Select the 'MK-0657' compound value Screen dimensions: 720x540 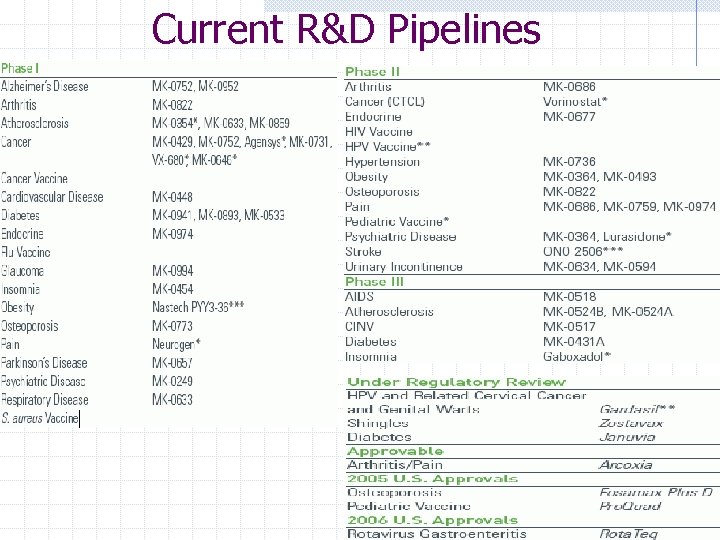[x=173, y=363]
